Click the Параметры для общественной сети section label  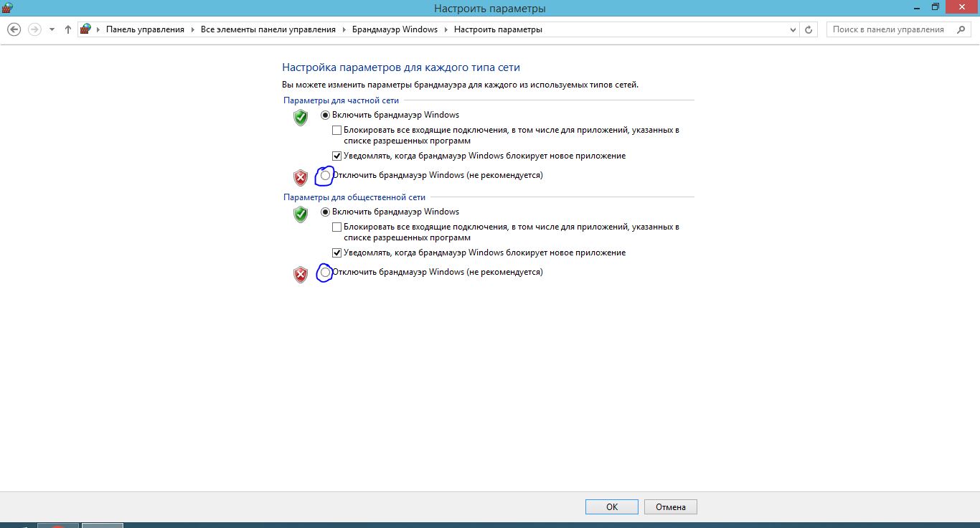tap(354, 197)
